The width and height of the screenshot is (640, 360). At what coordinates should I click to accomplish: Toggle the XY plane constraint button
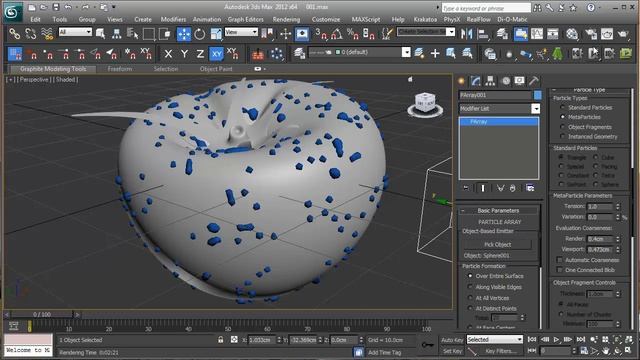[216, 54]
